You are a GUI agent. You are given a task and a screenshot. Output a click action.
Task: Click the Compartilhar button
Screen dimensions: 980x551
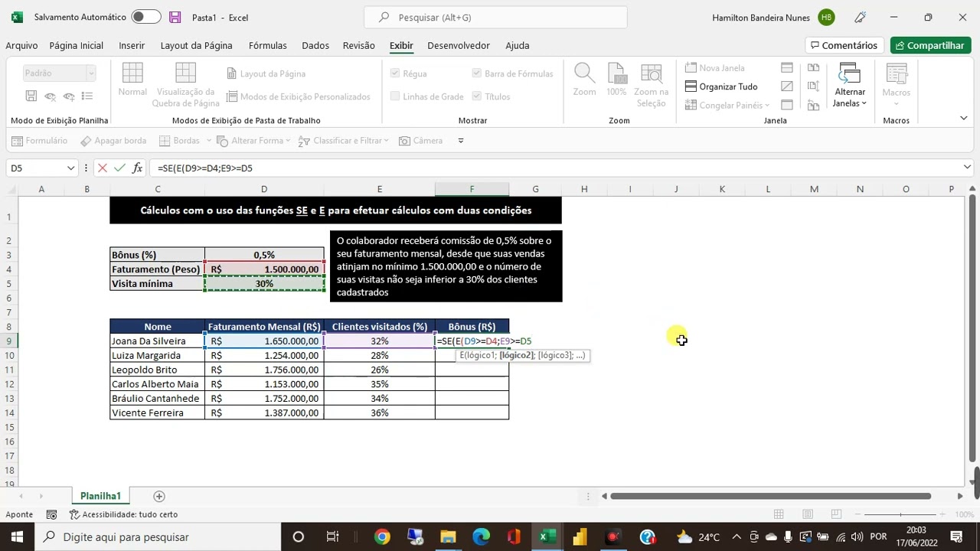[x=930, y=45]
